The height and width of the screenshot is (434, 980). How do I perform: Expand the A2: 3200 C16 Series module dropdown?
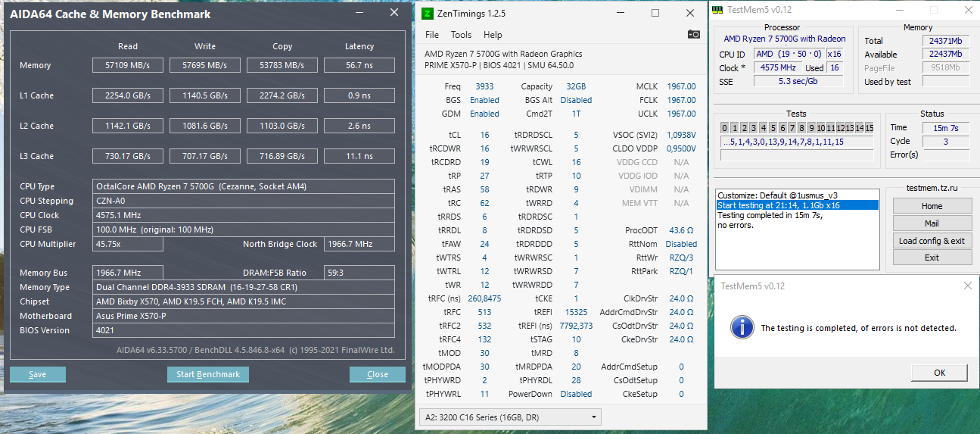pyautogui.click(x=509, y=417)
